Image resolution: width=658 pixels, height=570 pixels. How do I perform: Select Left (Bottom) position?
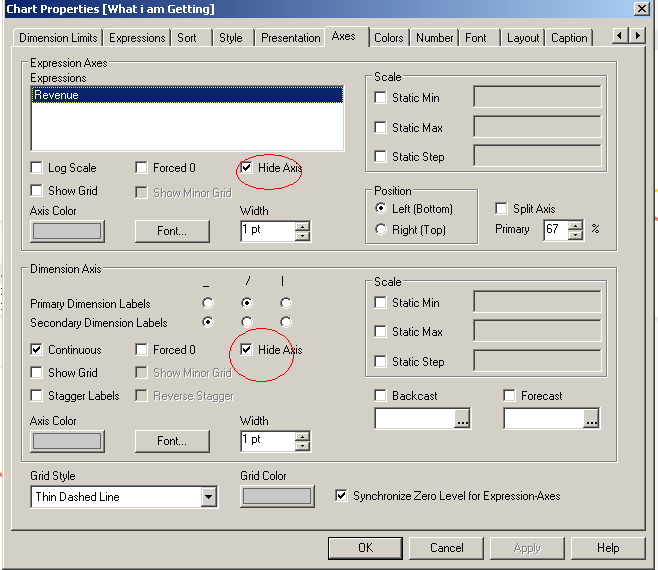[381, 208]
